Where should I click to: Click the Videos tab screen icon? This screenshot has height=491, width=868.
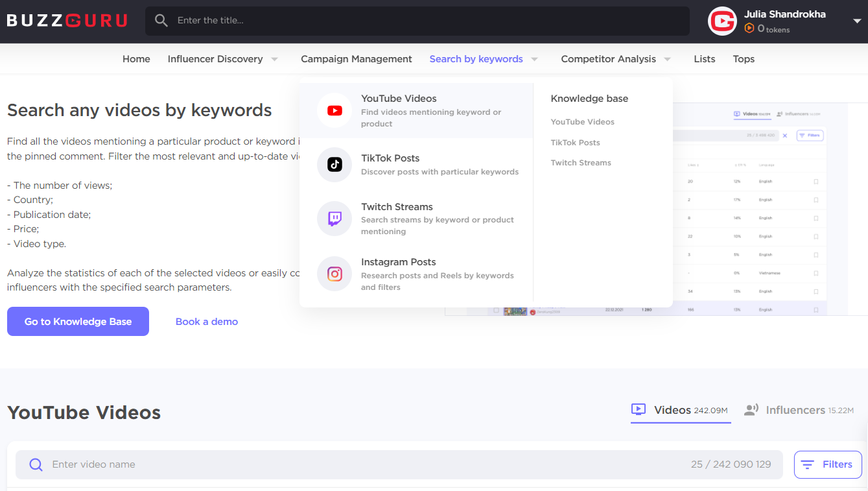[639, 409]
